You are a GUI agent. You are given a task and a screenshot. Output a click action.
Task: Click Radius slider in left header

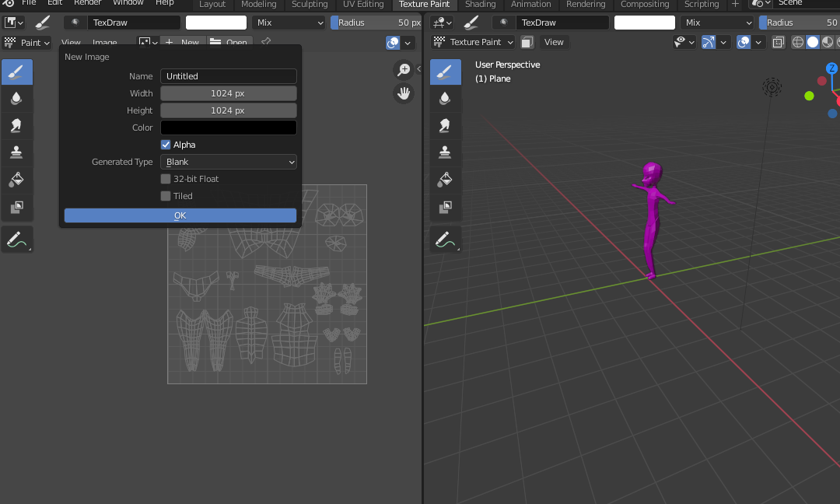376,23
